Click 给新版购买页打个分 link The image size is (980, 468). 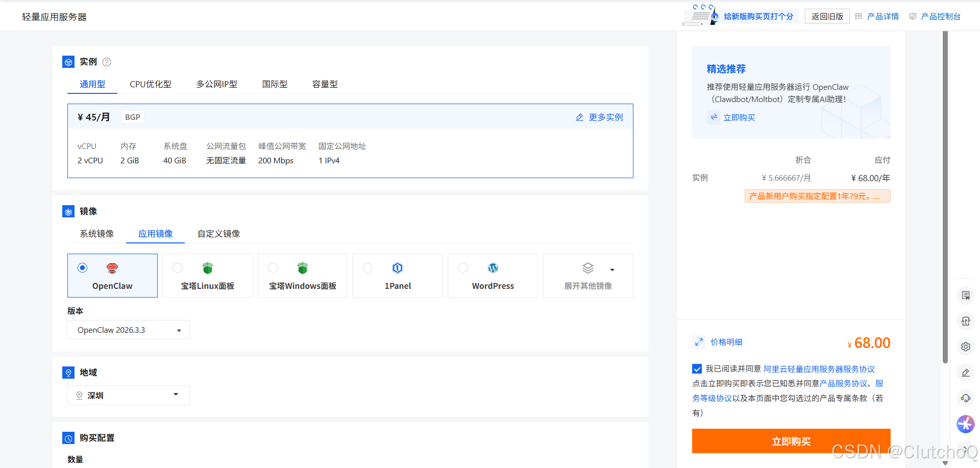(758, 16)
